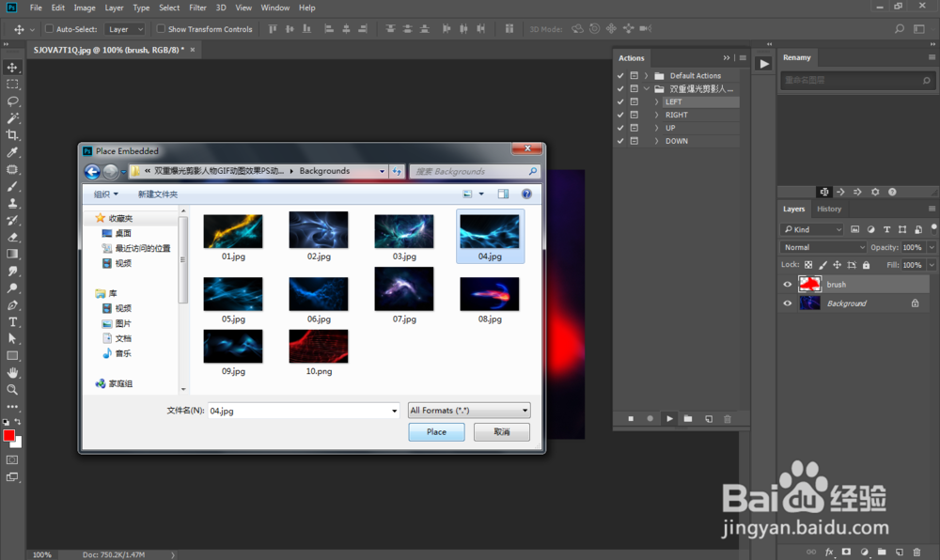Select the Gradient tool

[12, 254]
